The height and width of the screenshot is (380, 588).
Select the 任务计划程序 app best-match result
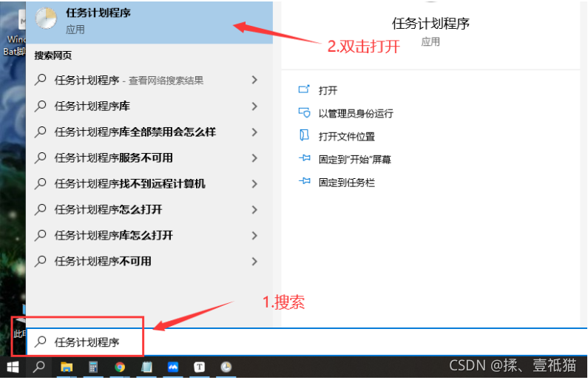[x=149, y=21]
